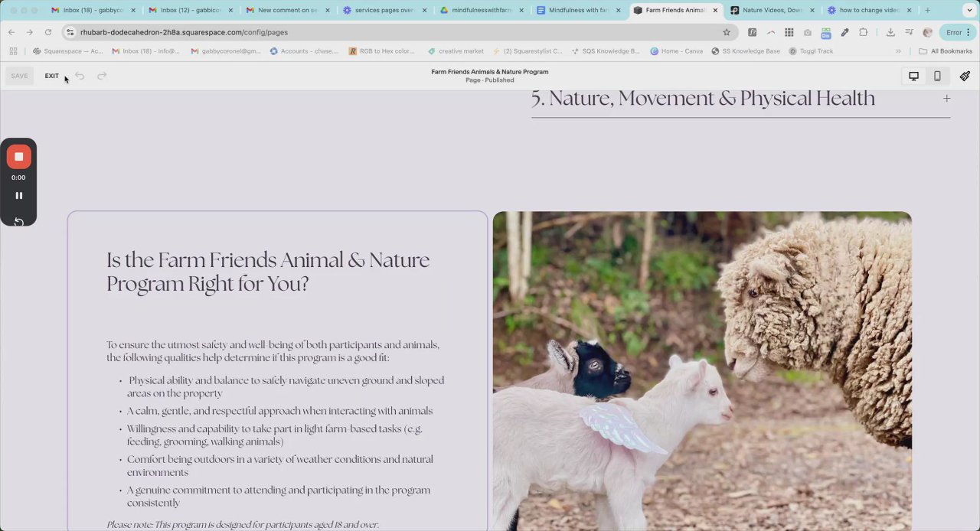Redo the edit with redo arrow
The height and width of the screenshot is (531, 980).
click(x=102, y=76)
